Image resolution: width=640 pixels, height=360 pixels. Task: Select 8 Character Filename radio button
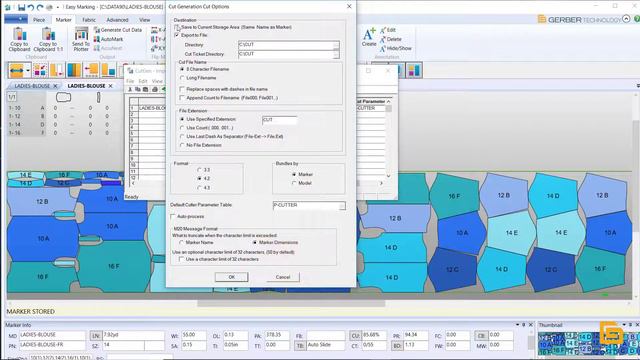point(182,69)
